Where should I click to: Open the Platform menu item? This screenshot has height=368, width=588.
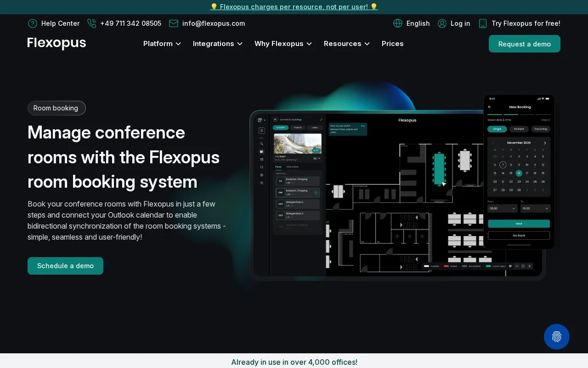(x=158, y=44)
